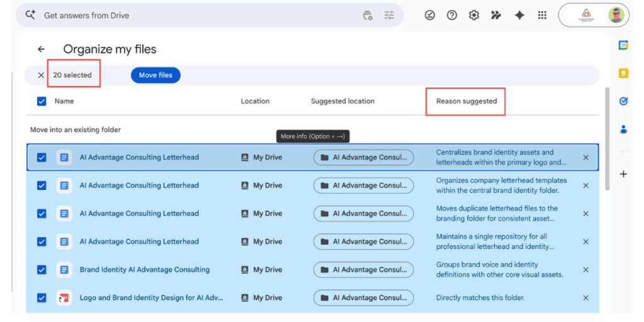This screenshot has width=644, height=322.
Task: Uncheck the Brand Identity AI Advantage Consulting row
Action: [42, 270]
